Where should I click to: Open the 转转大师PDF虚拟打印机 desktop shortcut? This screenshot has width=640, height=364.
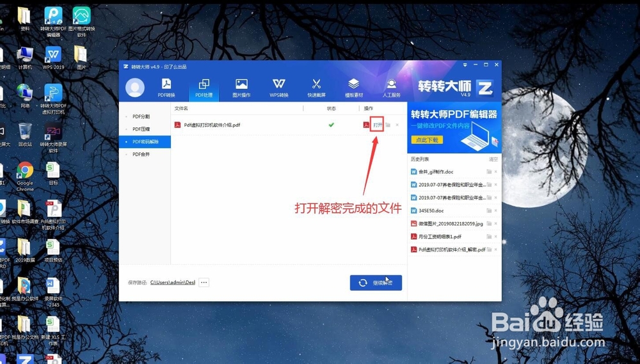pyautogui.click(x=53, y=99)
